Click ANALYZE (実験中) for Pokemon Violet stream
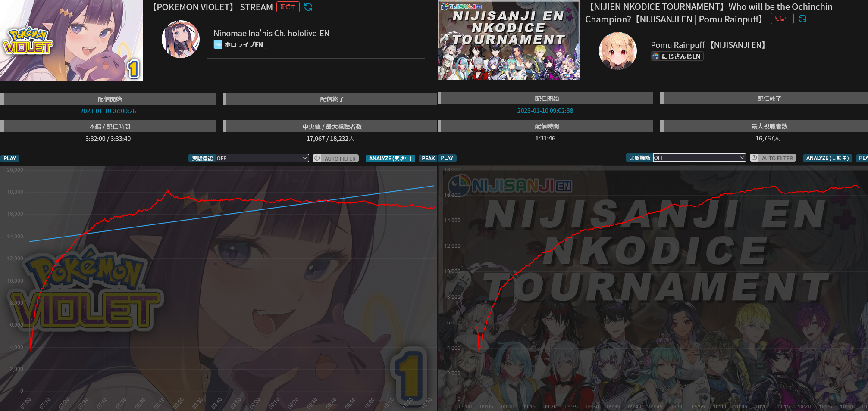This screenshot has width=868, height=411. [x=390, y=159]
